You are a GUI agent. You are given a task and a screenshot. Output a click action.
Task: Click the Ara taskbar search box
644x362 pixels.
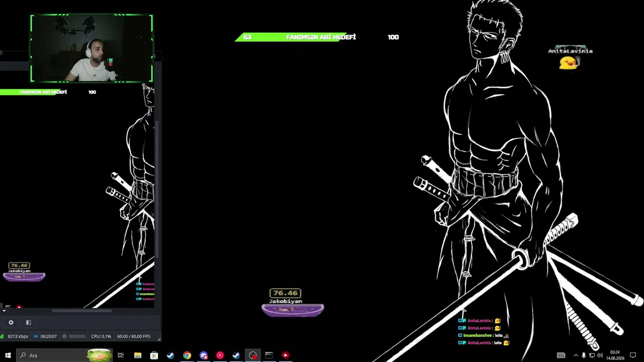64,355
